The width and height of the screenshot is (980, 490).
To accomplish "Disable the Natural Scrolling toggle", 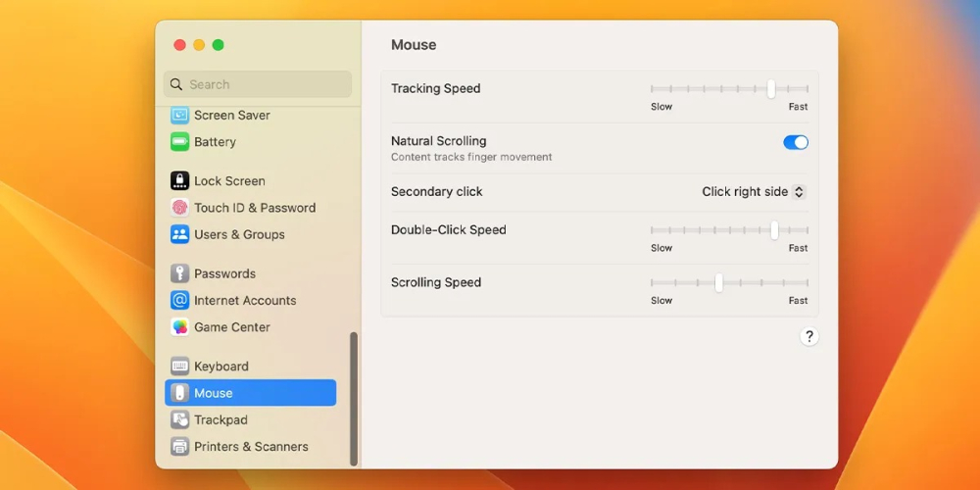I will pos(795,142).
